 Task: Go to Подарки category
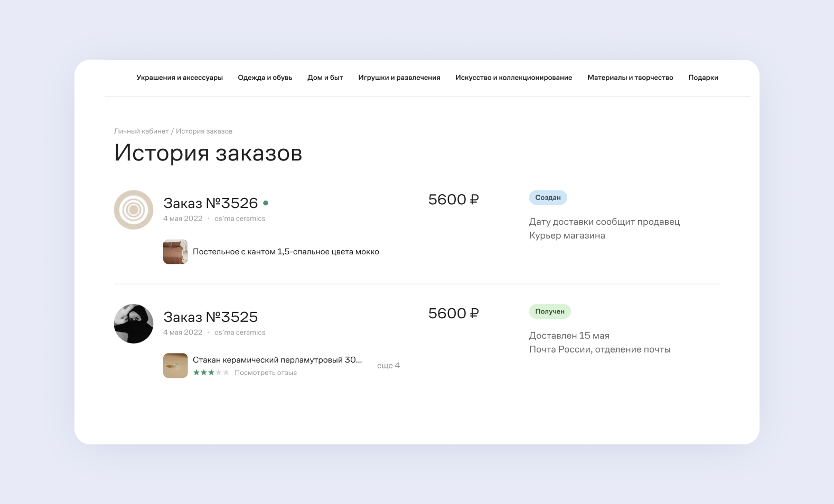[x=703, y=78]
